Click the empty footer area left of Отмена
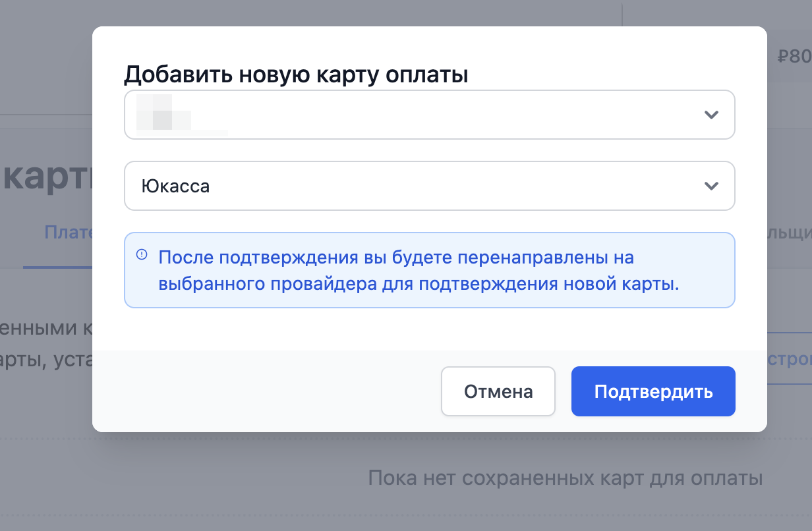The height and width of the screenshot is (531, 812). [264, 391]
